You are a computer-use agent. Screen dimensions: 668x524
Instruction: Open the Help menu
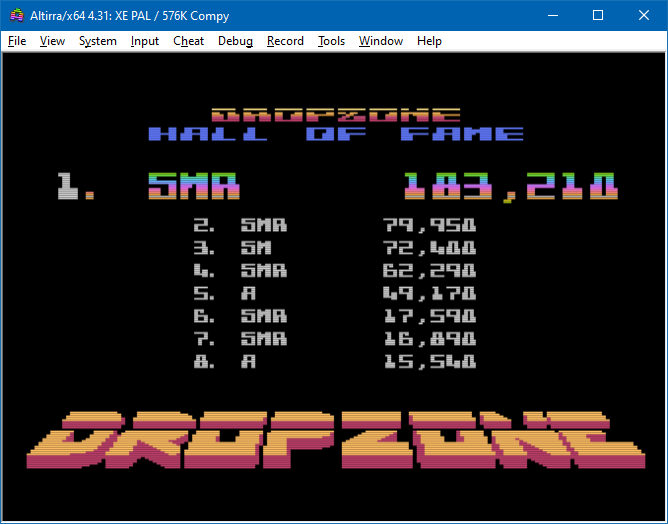(429, 41)
